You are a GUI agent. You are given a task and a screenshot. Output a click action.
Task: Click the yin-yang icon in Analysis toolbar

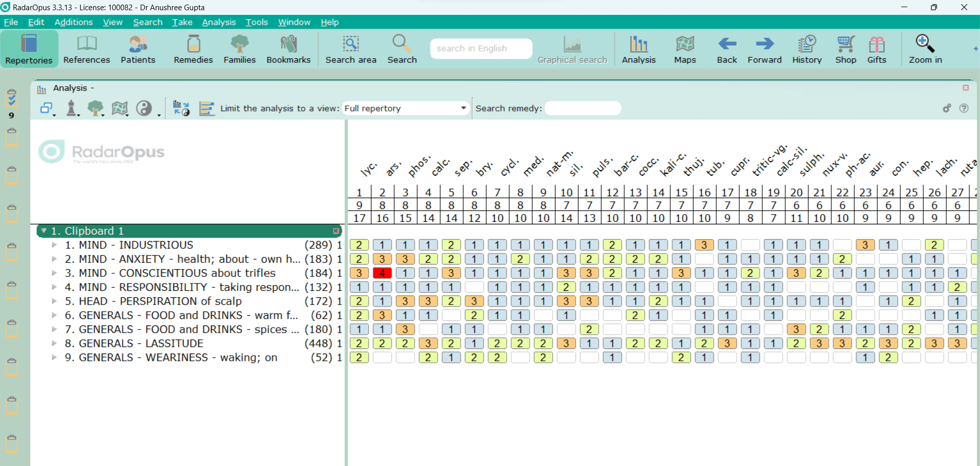point(144,108)
